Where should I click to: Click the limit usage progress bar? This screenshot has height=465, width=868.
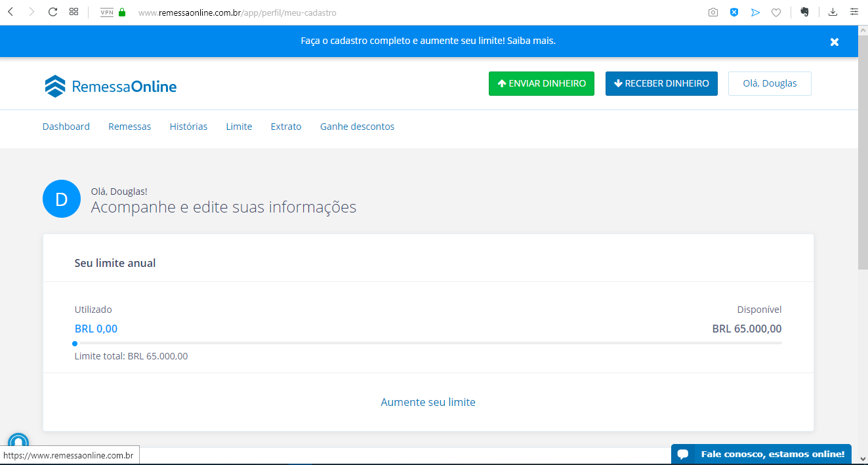[x=428, y=343]
